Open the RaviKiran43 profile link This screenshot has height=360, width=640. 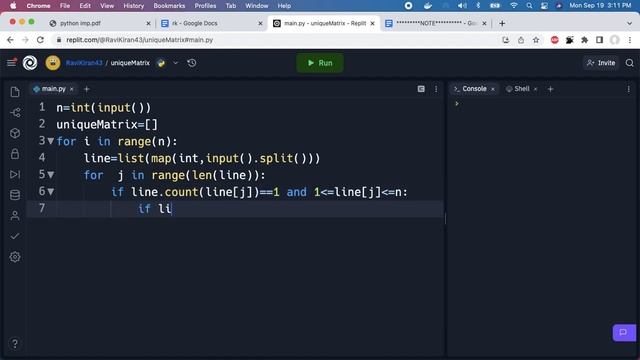84,63
